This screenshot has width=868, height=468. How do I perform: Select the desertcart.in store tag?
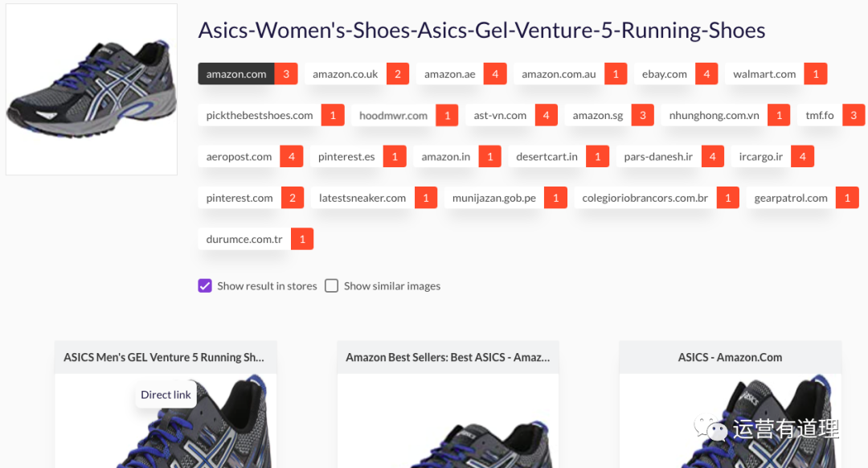pyautogui.click(x=547, y=157)
